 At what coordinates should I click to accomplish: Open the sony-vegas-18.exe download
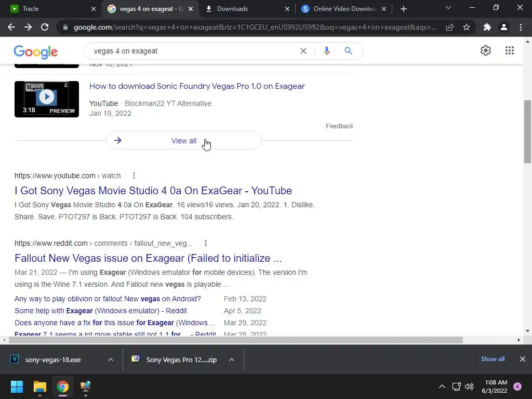point(53,360)
